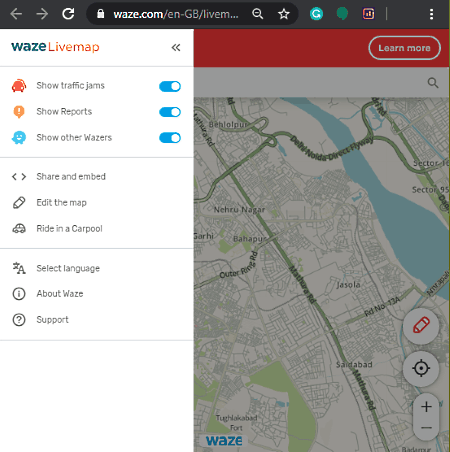Click the blue Wazer smiley icon
The width and height of the screenshot is (450, 452).
click(x=19, y=137)
